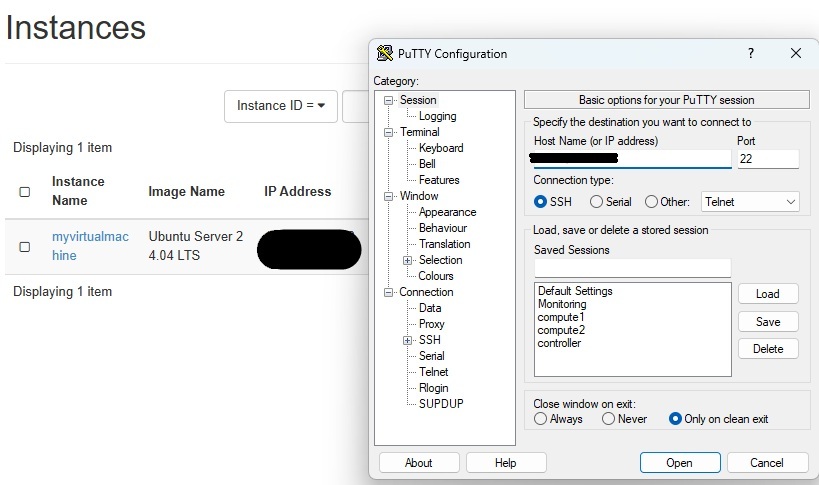Click the PuTTY icon in title bar
This screenshot has width=819, height=485.
tap(384, 53)
